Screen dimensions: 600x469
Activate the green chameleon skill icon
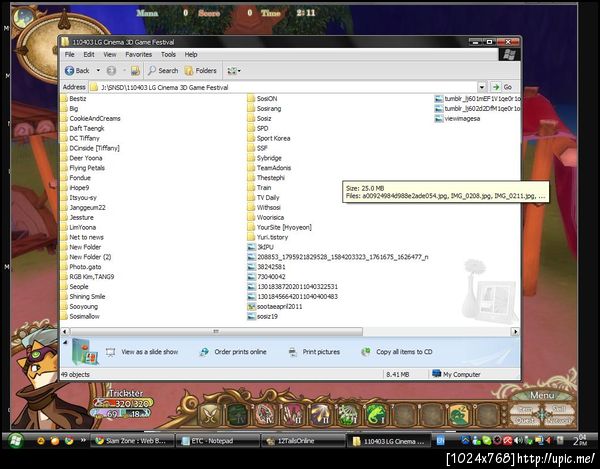tap(376, 415)
